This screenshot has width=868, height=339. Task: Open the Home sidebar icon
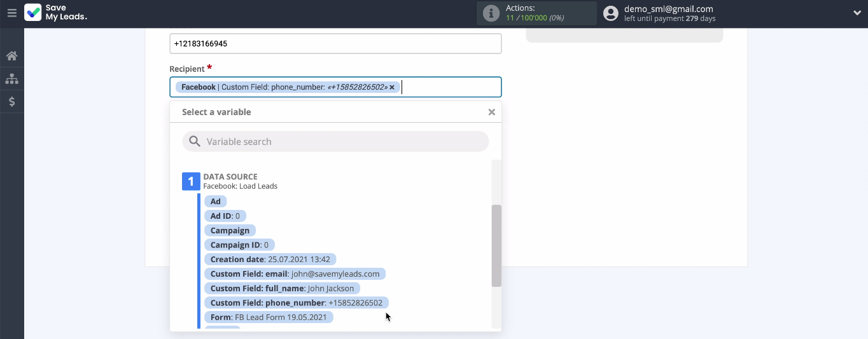click(x=11, y=56)
